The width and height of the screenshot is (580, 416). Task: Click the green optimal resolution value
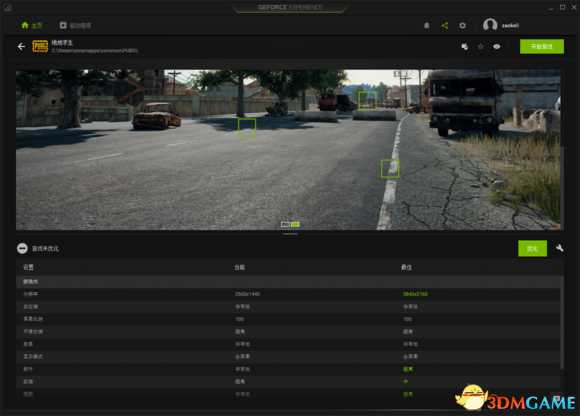click(x=415, y=294)
